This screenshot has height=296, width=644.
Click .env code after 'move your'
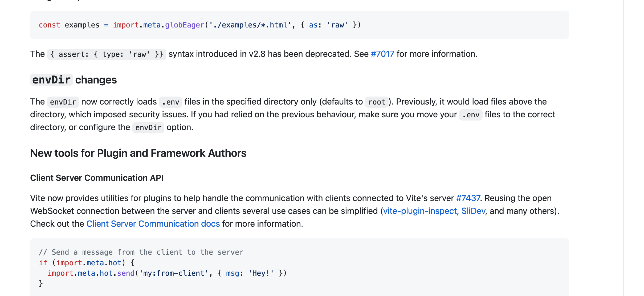[x=471, y=115]
